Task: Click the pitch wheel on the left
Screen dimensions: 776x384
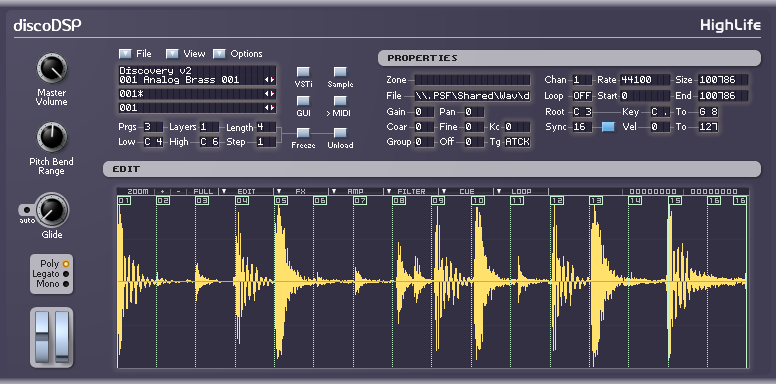Action: pyautogui.click(x=43, y=337)
